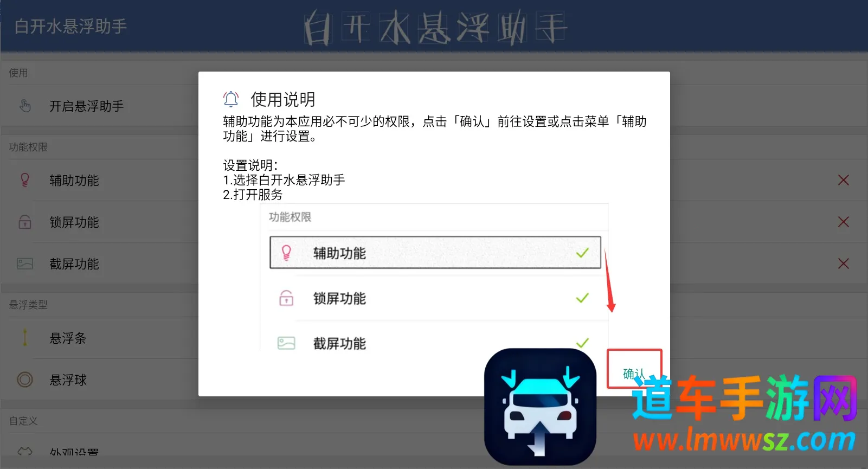Open the 开启悬浮助手 entry
Image resolution: width=868 pixels, height=469 pixels.
tap(100, 106)
